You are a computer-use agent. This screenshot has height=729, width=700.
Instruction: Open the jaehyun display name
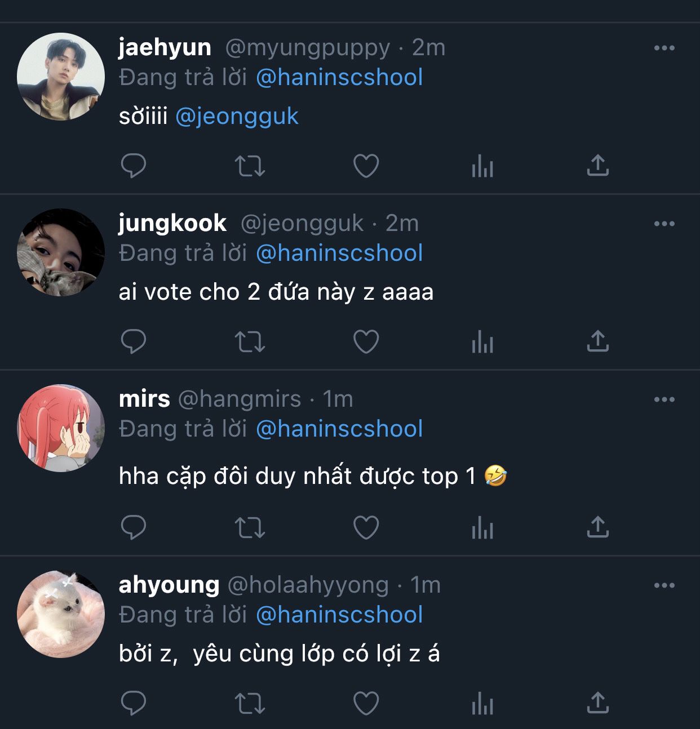click(x=165, y=47)
